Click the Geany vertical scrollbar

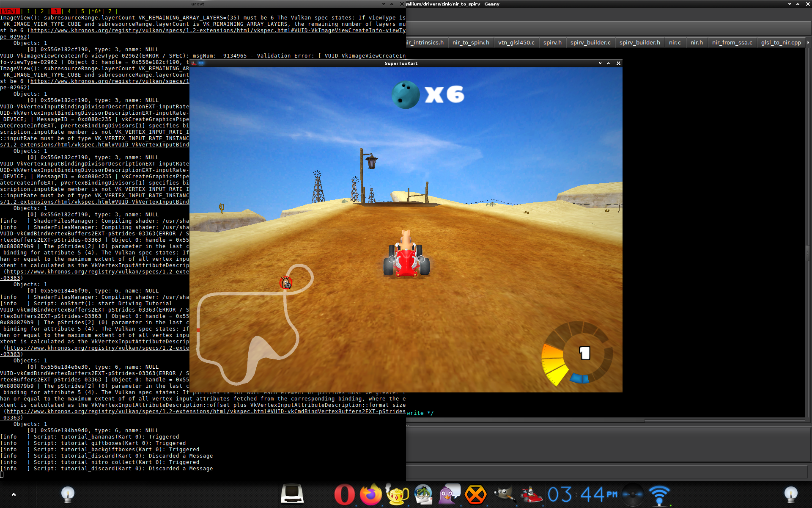(808, 253)
